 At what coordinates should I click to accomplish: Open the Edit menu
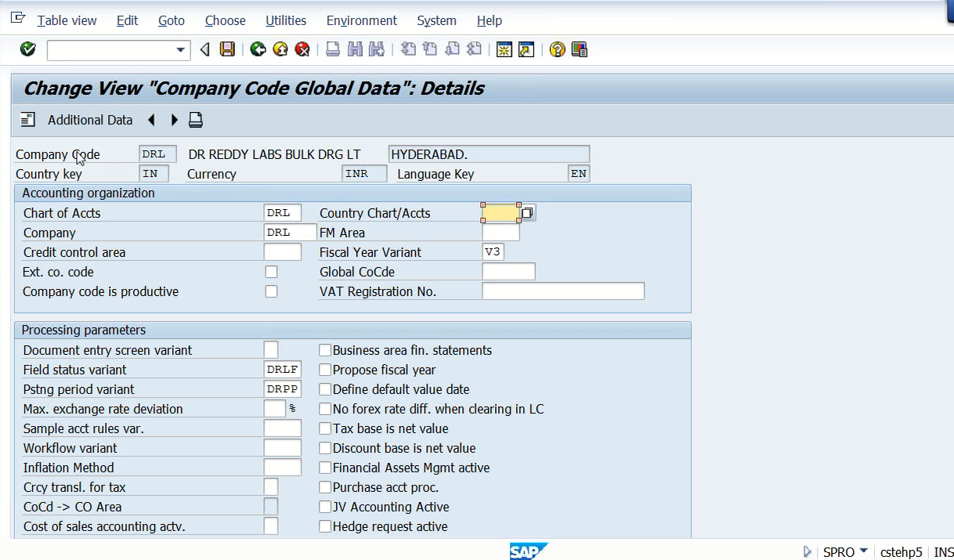click(x=127, y=20)
